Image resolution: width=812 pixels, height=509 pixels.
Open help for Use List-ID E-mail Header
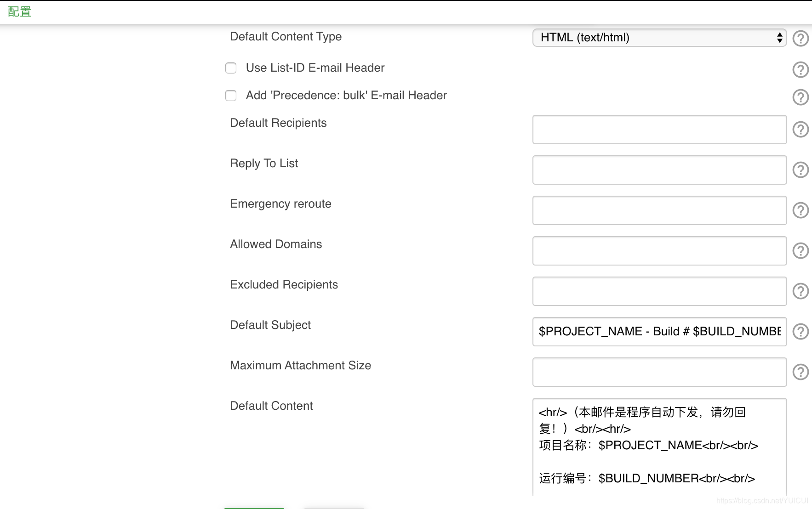pos(801,69)
